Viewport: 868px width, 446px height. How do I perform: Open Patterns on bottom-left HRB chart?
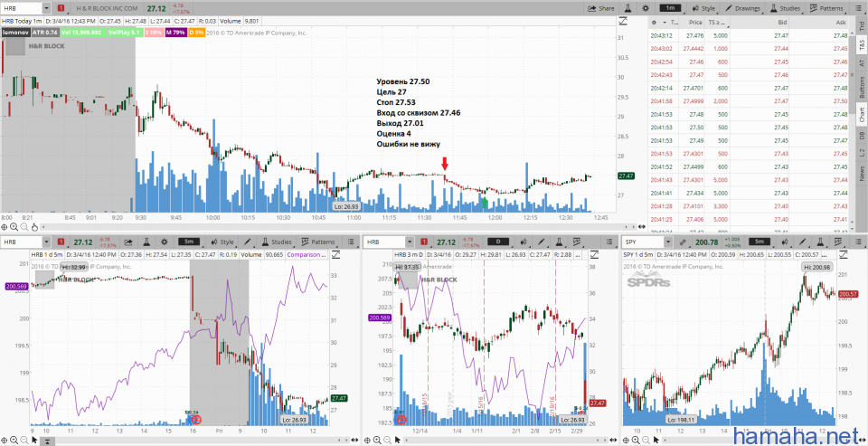317,242
